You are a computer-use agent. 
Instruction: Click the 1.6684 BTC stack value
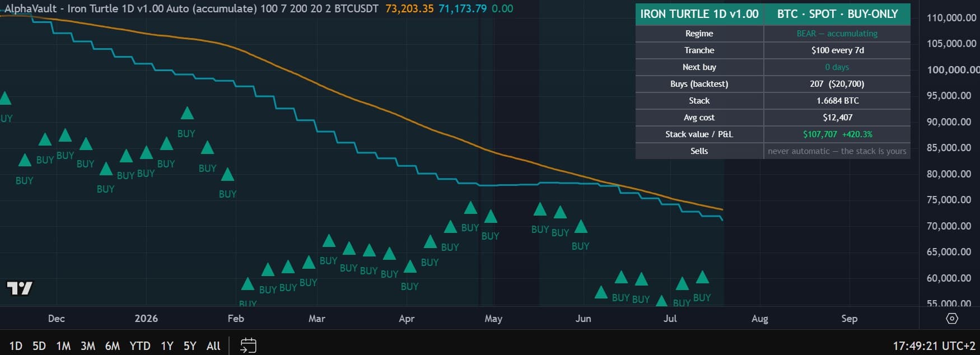click(837, 101)
